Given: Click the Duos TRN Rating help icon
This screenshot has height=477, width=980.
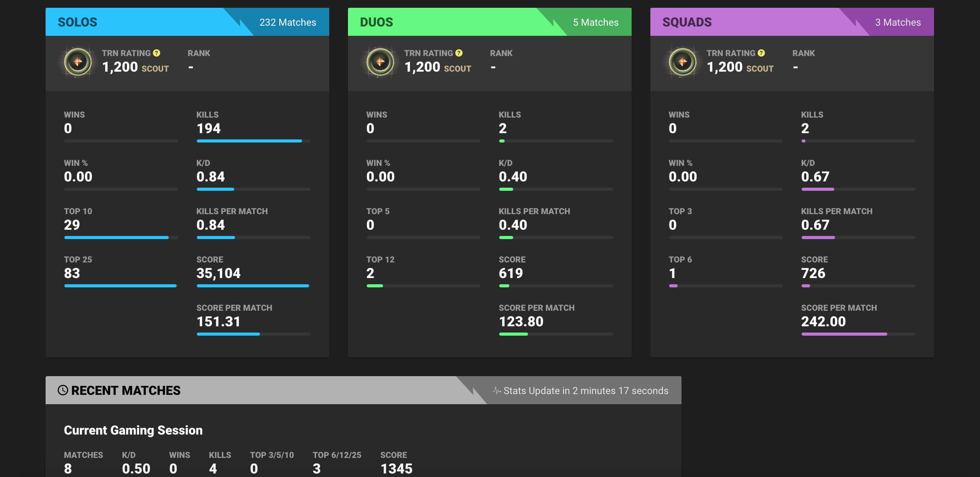Looking at the screenshot, I should coord(459,53).
